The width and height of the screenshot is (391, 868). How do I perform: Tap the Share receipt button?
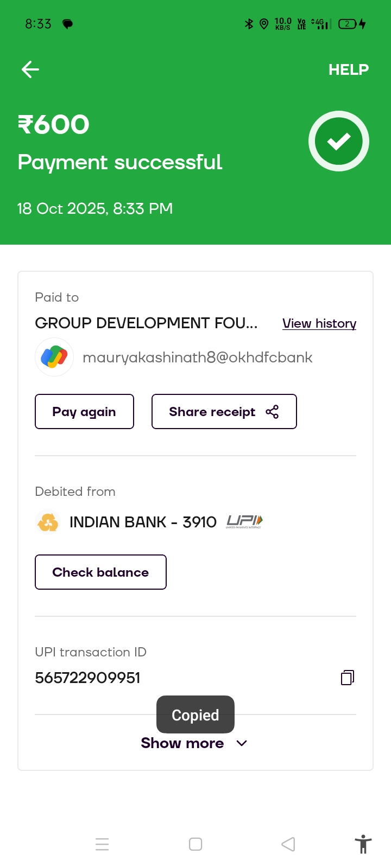[224, 412]
